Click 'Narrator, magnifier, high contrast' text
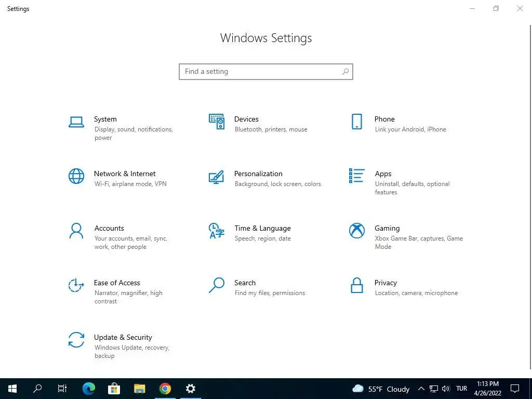Image resolution: width=532 pixels, height=399 pixels. coord(128,297)
